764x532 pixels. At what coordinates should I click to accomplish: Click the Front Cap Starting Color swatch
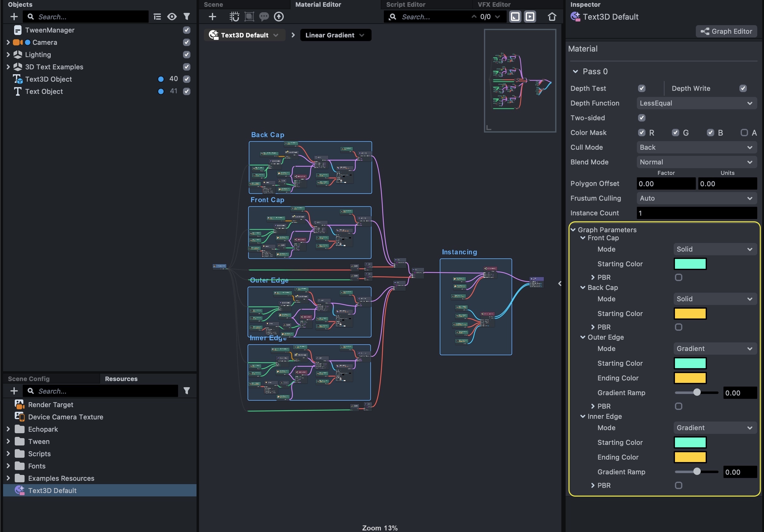(x=690, y=264)
